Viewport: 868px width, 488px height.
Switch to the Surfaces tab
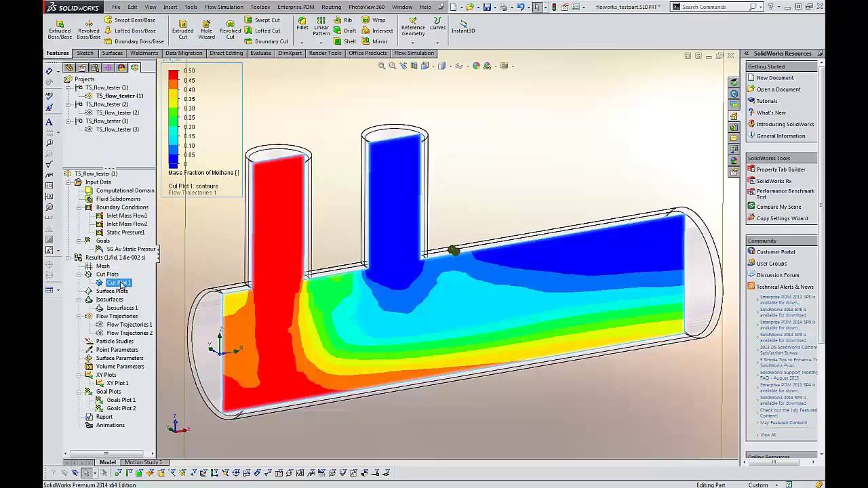[x=113, y=53]
